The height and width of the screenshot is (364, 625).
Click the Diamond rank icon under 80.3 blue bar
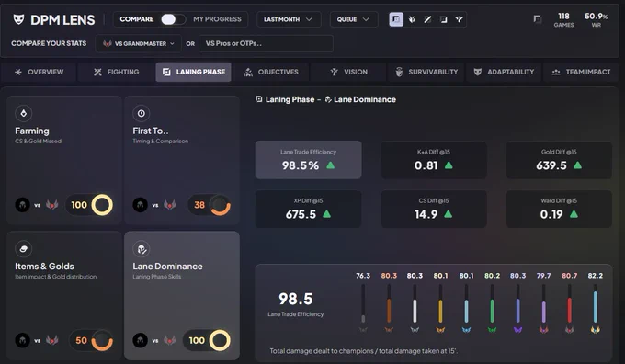click(517, 330)
